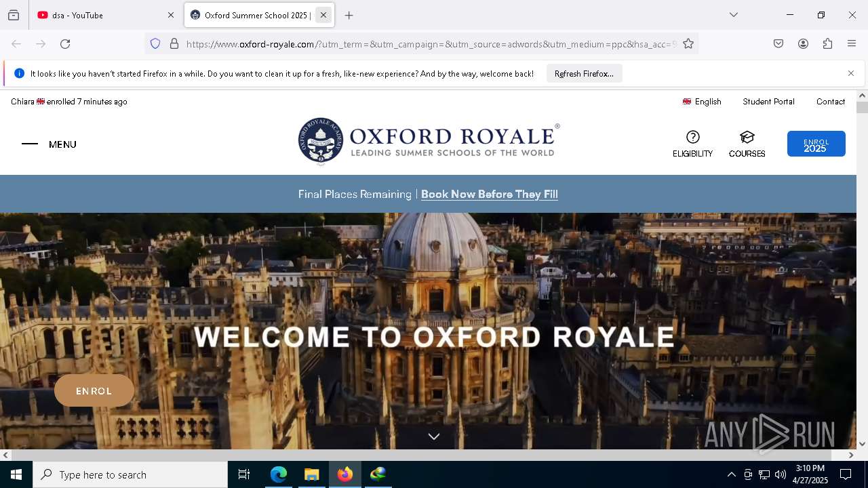Focus the oxford-royale.com address bar
The image size is (868, 488).
(431, 44)
